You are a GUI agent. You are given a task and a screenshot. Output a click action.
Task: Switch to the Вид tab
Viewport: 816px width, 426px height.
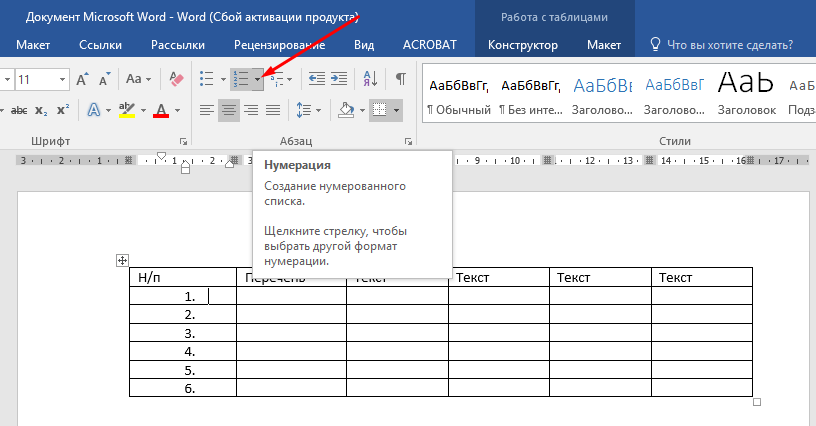(x=364, y=45)
